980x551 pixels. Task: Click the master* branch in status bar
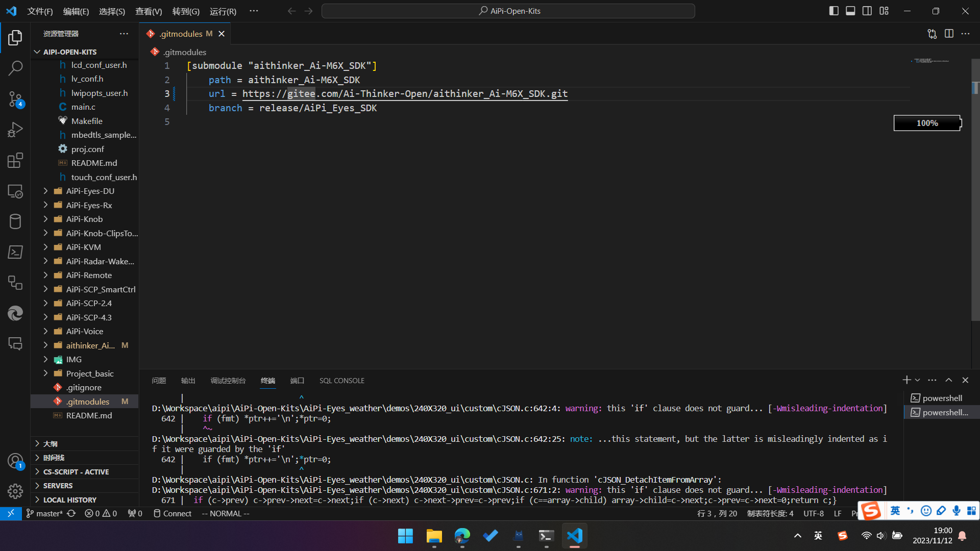(x=44, y=513)
